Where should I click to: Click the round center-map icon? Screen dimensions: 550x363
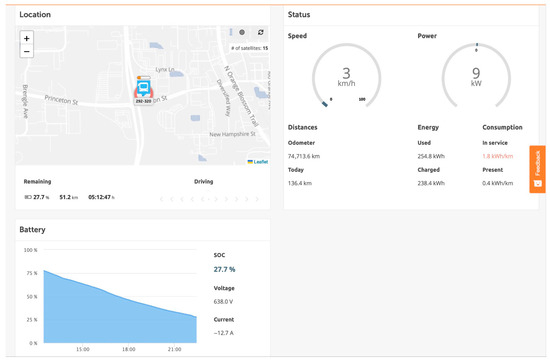[242, 32]
